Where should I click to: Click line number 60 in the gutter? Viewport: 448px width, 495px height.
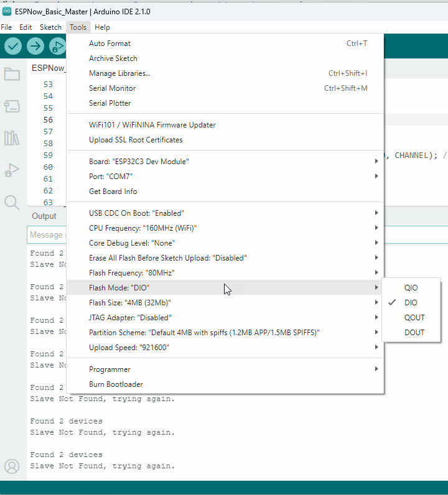pyautogui.click(x=48, y=167)
